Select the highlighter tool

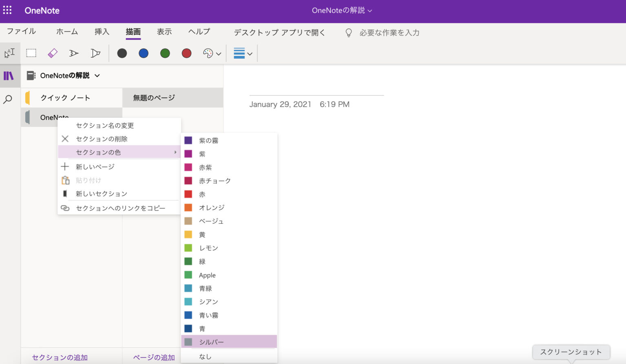(x=95, y=53)
